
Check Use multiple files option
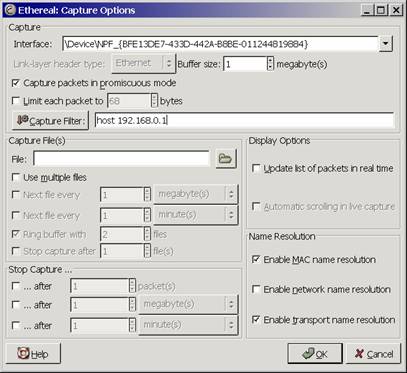[16, 177]
